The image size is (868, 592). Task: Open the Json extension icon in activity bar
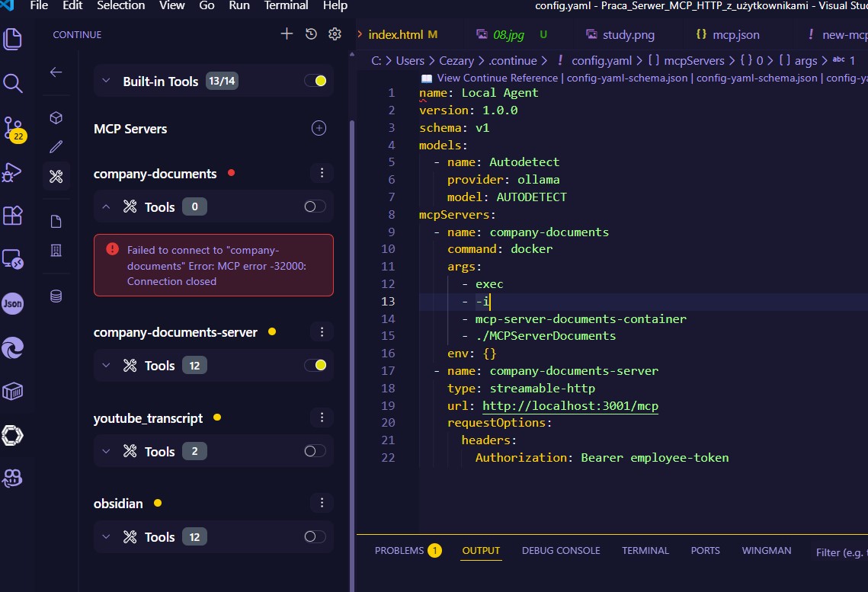coord(13,303)
